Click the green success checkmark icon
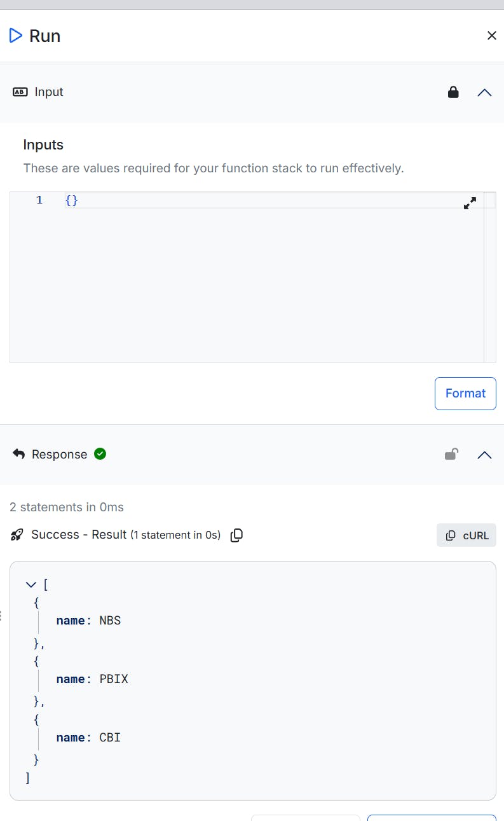The height and width of the screenshot is (821, 504). pos(100,453)
